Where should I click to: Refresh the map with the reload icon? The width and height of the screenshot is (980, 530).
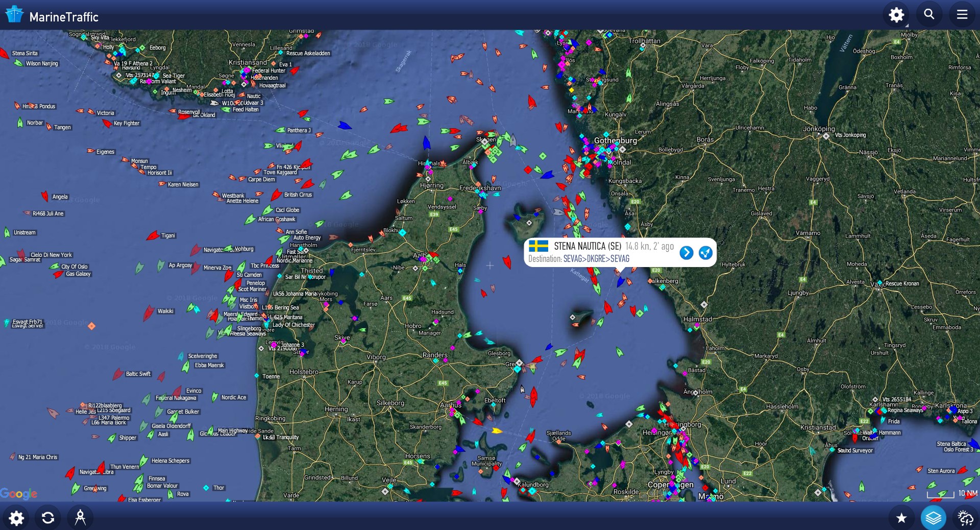coord(48,518)
